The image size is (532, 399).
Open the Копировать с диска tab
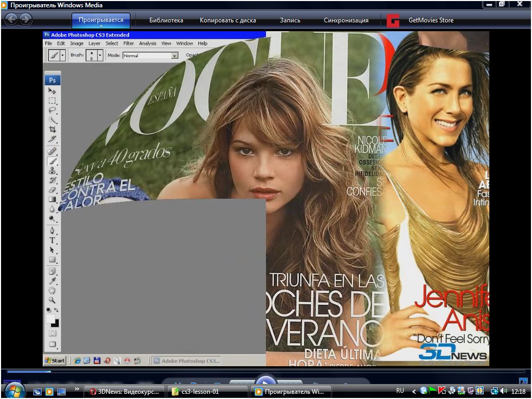tap(228, 20)
